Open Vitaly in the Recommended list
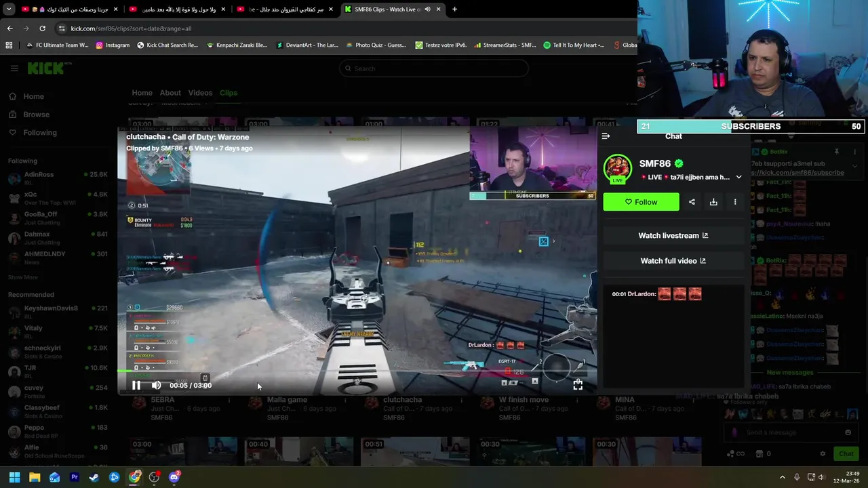 coord(58,332)
